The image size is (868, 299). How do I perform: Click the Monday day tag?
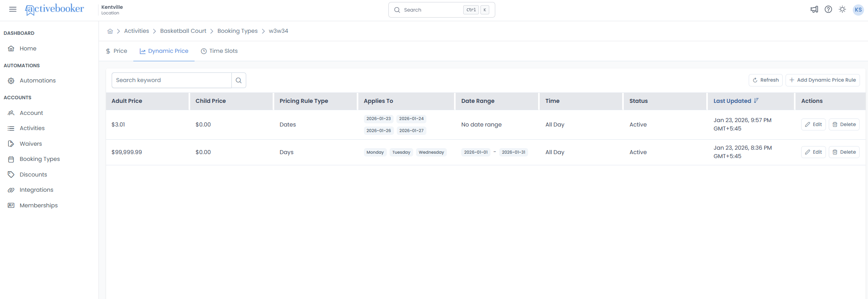(375, 152)
